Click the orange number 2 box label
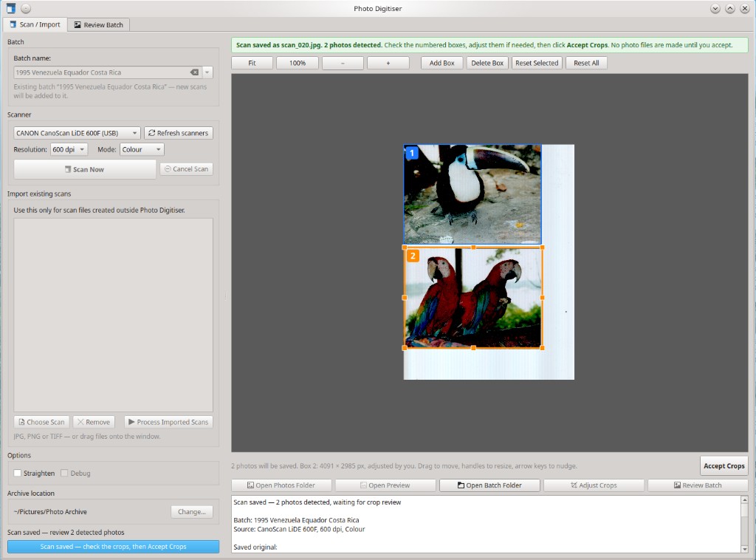 [x=413, y=256]
